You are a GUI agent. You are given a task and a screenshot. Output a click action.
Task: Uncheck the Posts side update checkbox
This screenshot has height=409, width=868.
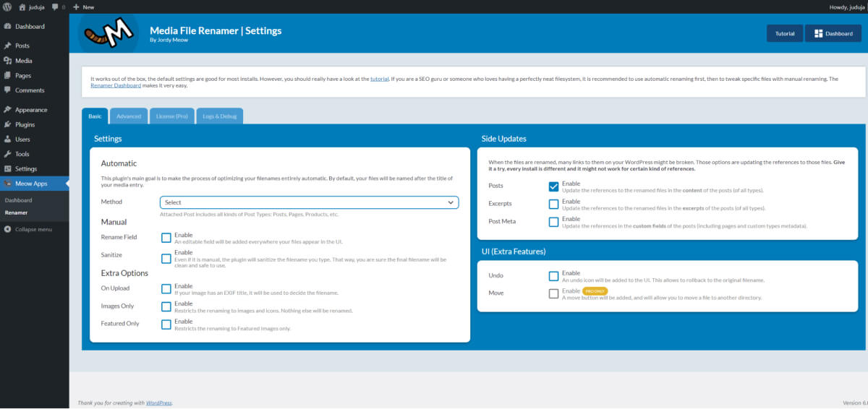(553, 186)
